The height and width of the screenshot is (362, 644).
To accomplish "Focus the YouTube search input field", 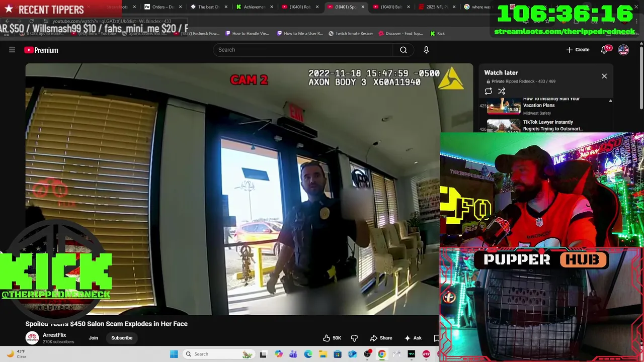I will click(x=303, y=50).
